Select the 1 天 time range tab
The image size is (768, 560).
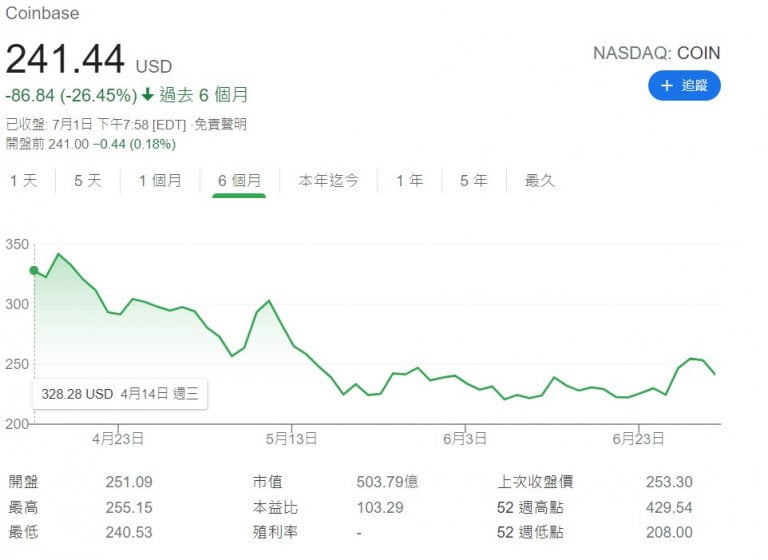point(24,181)
